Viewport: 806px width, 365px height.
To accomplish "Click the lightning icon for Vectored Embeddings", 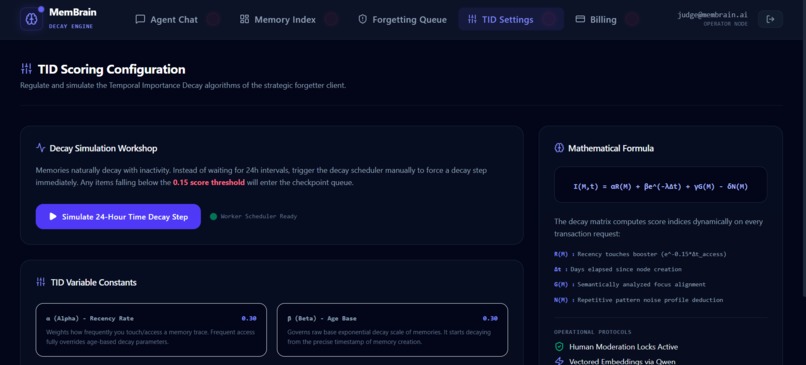I will (559, 361).
